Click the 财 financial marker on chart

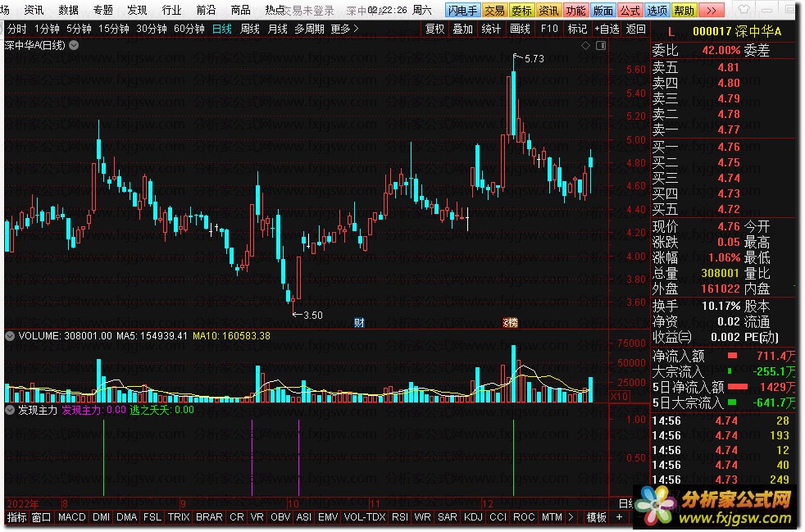point(359,322)
